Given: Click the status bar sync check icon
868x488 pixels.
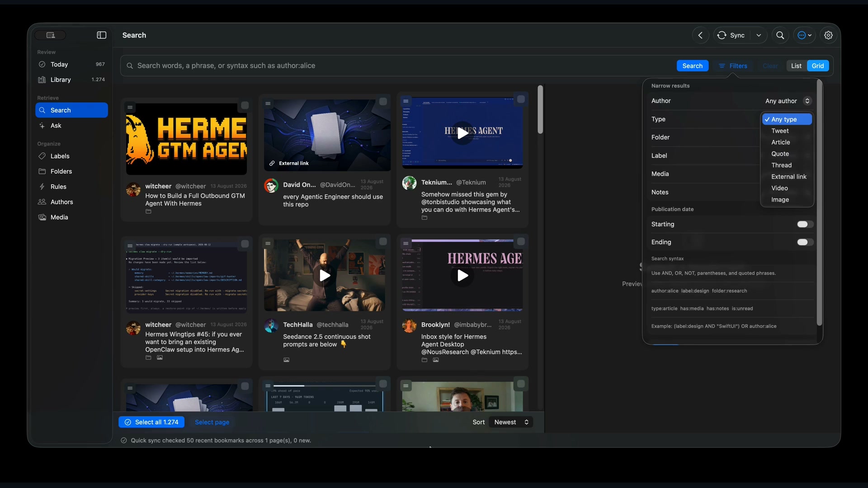Looking at the screenshot, I should click(x=124, y=441).
